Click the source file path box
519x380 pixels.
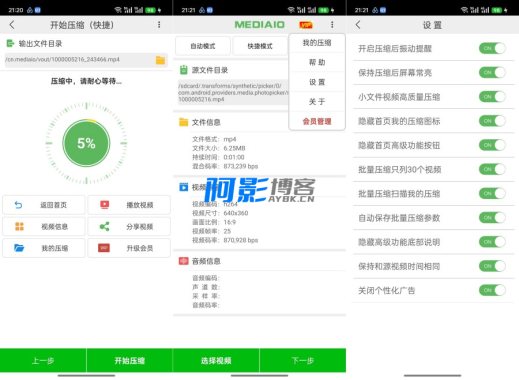pyautogui.click(x=233, y=92)
